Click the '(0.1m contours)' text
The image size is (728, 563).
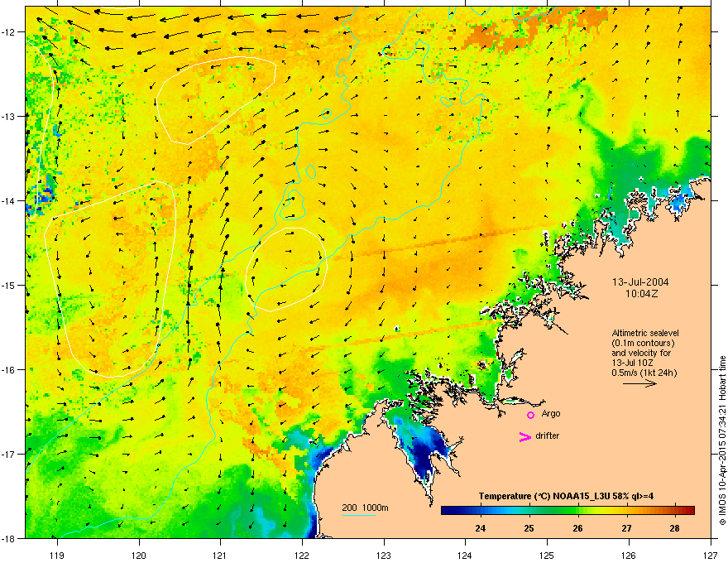click(x=643, y=344)
